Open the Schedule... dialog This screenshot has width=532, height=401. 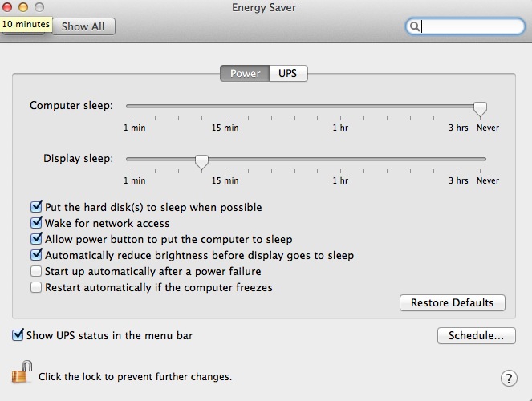[x=477, y=335]
